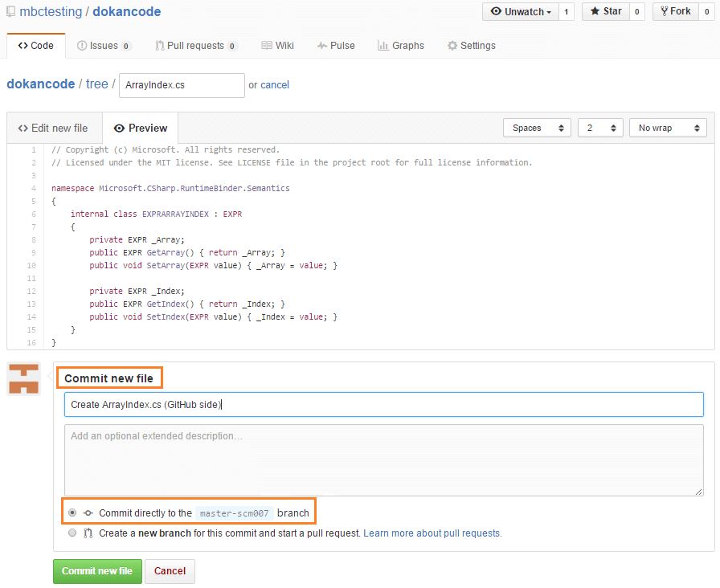Click the Pulse activity icon
720x588 pixels.
click(322, 46)
